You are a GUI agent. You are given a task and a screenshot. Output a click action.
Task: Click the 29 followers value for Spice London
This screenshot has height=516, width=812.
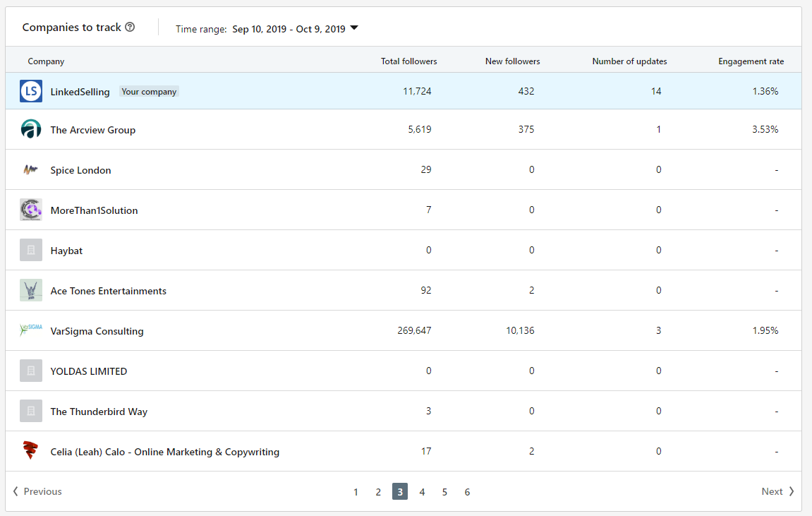pyautogui.click(x=425, y=169)
